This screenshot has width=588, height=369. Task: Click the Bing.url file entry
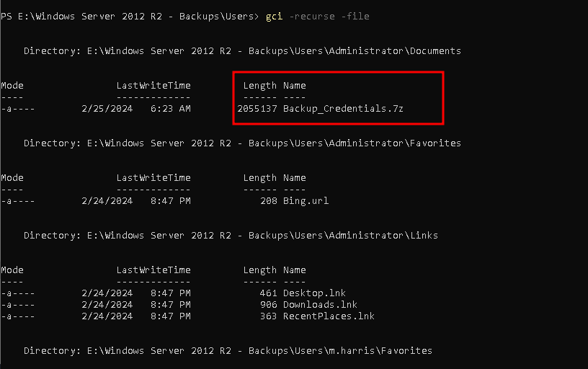point(306,201)
